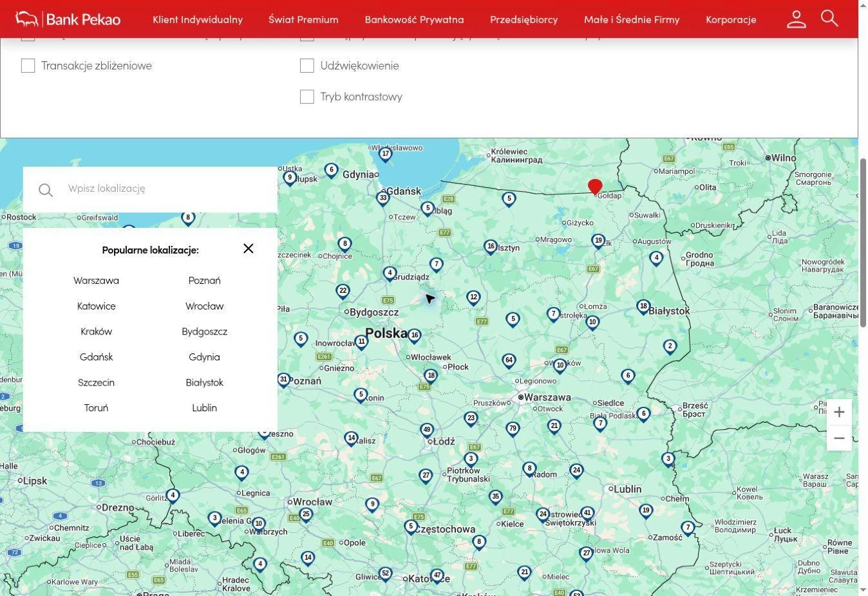Click the red map pin near Gołdap
Image resolution: width=868 pixels, height=596 pixels.
coord(595,186)
